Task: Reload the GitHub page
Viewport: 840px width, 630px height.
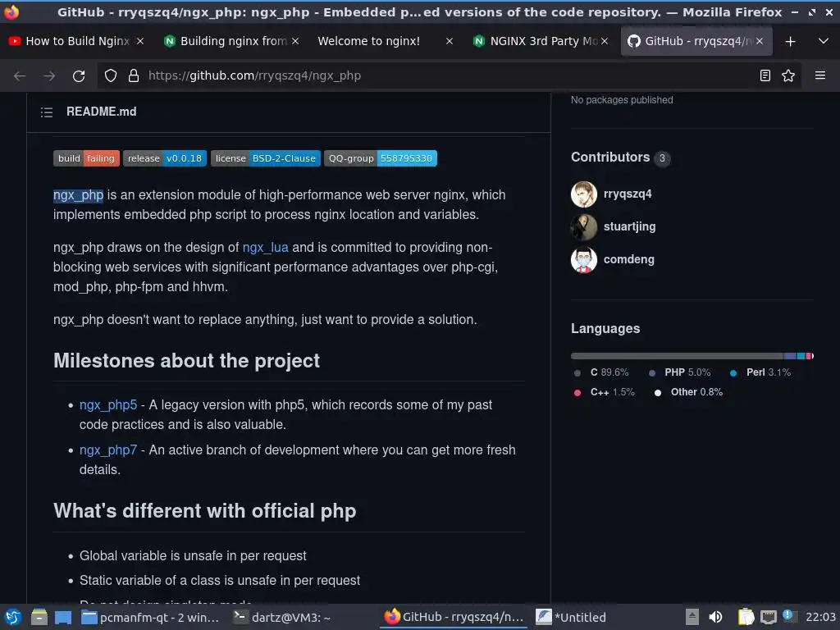Action: coord(79,76)
